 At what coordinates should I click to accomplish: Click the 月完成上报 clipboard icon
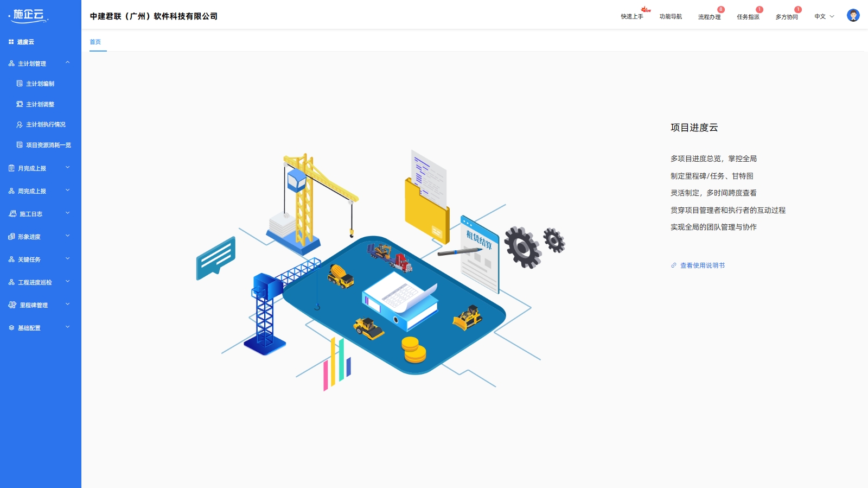[x=11, y=168]
